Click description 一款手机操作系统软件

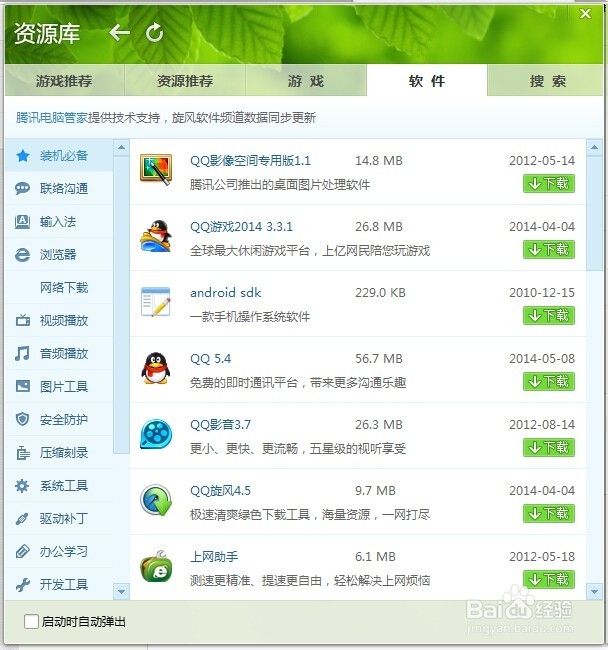tap(250, 317)
